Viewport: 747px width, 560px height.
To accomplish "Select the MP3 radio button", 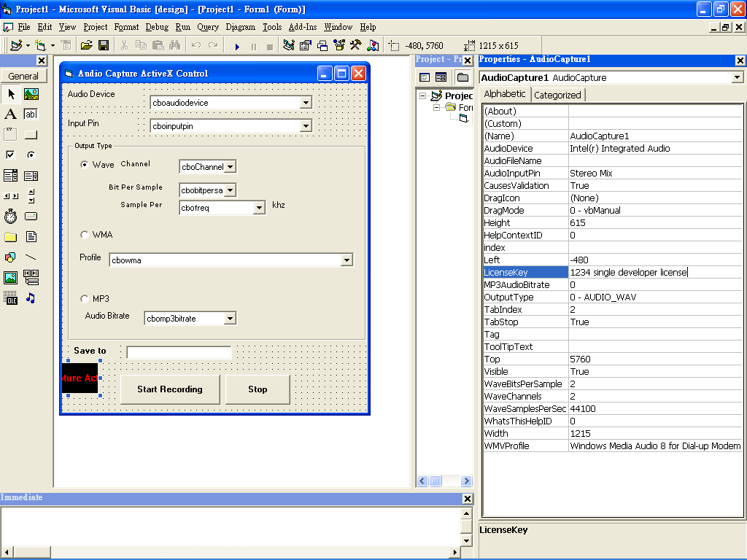I will click(85, 299).
